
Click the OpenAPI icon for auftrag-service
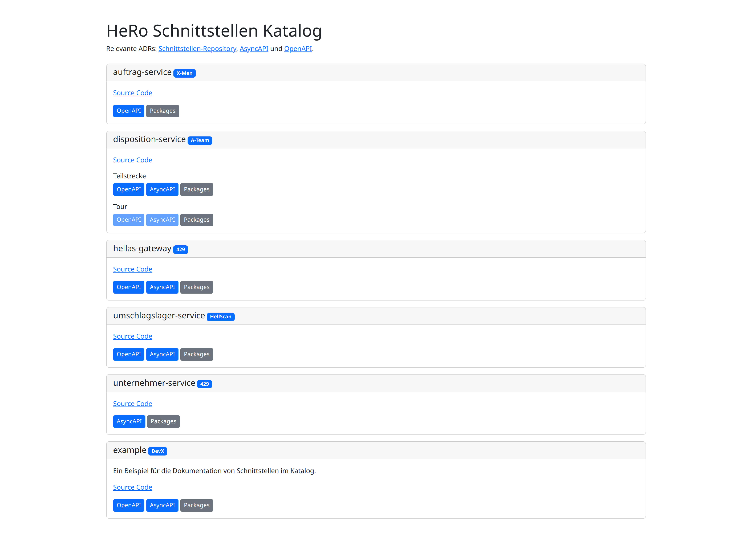coord(128,110)
